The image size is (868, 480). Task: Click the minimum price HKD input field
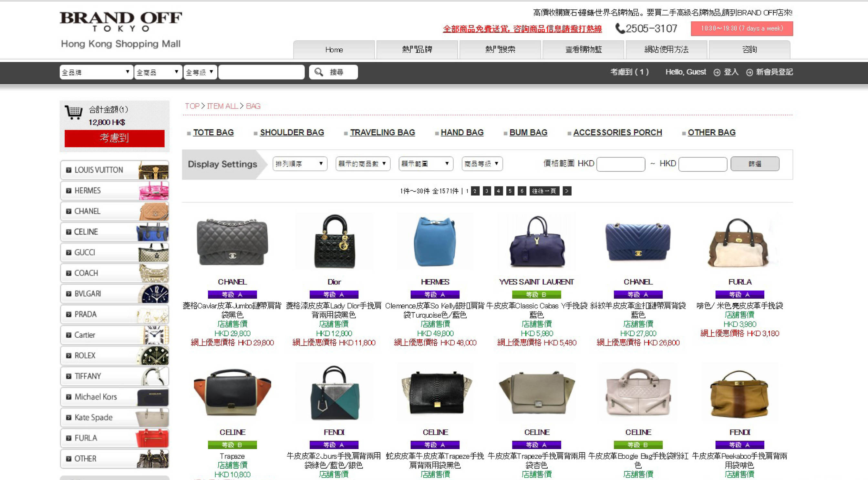click(x=620, y=164)
